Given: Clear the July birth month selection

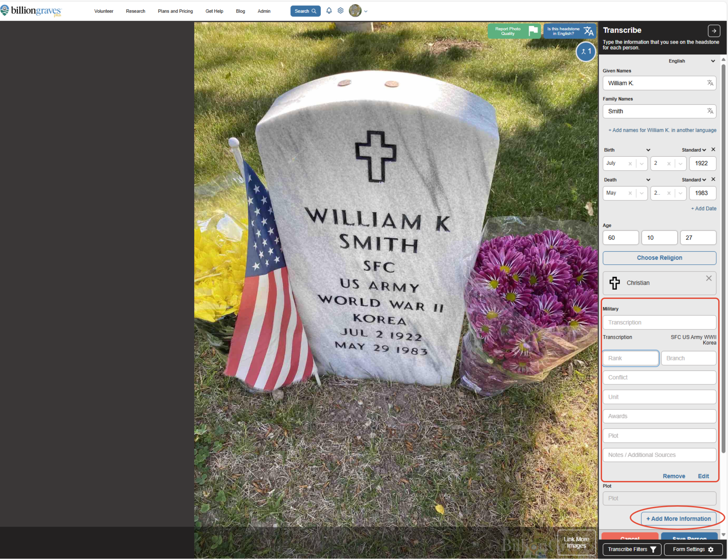Looking at the screenshot, I should 630,163.
